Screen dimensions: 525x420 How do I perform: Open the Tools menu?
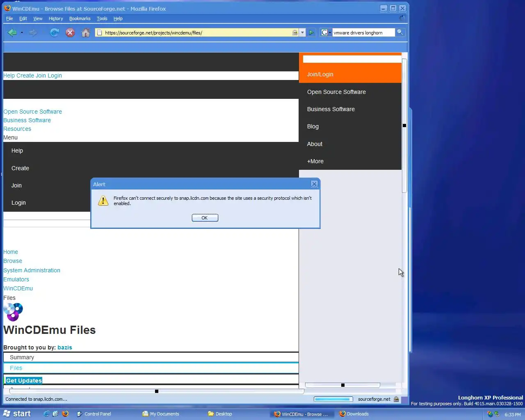click(102, 18)
